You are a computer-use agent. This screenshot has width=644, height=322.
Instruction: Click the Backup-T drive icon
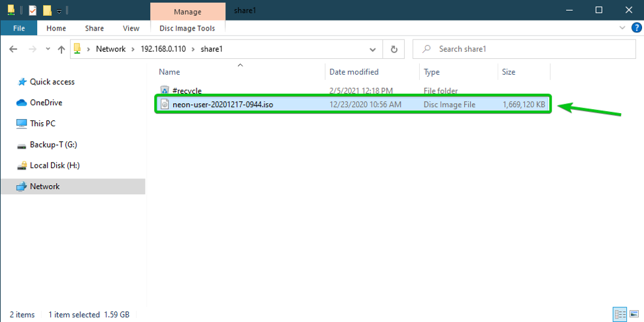click(21, 145)
